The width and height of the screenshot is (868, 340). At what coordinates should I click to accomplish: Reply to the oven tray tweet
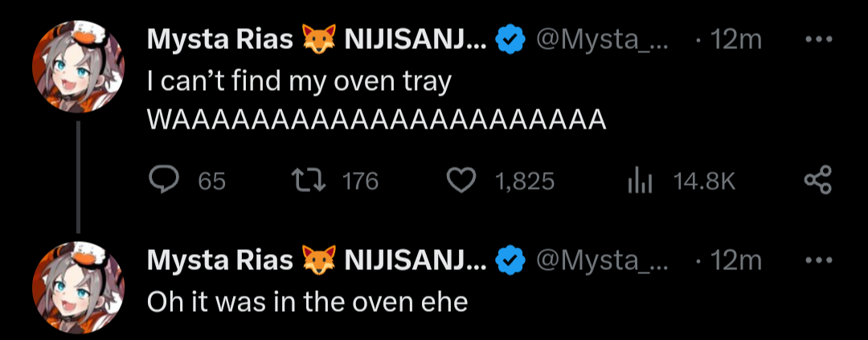[x=164, y=181]
